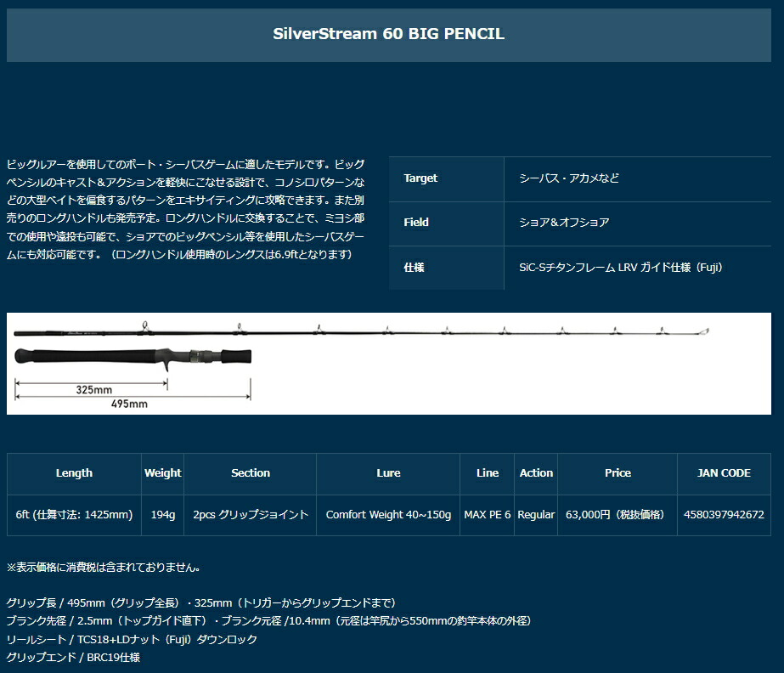The width and height of the screenshot is (784, 673).
Task: Click the JAN code number 4580397942672
Action: pos(723,515)
